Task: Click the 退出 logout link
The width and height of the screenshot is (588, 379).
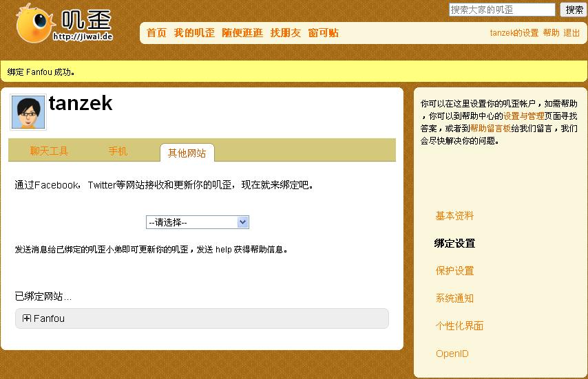Action: point(571,33)
